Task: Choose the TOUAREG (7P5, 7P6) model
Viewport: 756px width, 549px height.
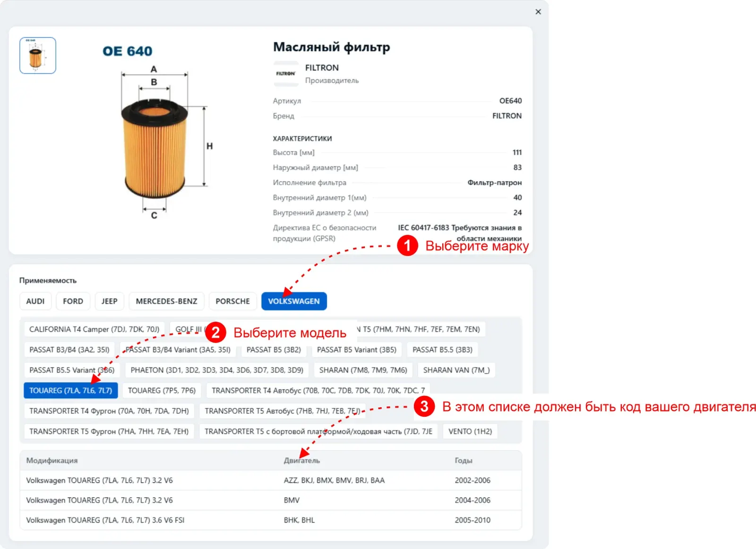Action: tap(162, 391)
